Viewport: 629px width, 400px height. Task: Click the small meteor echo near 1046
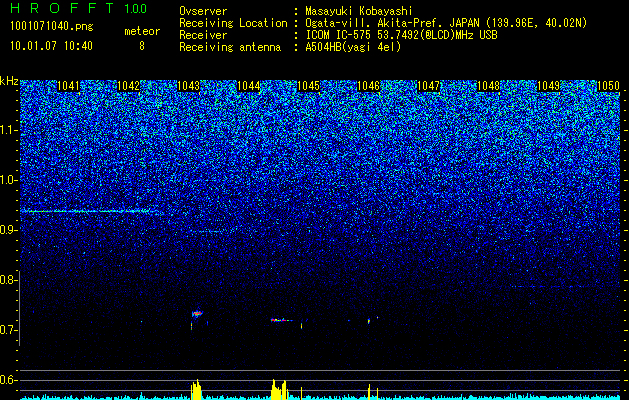coord(369,321)
